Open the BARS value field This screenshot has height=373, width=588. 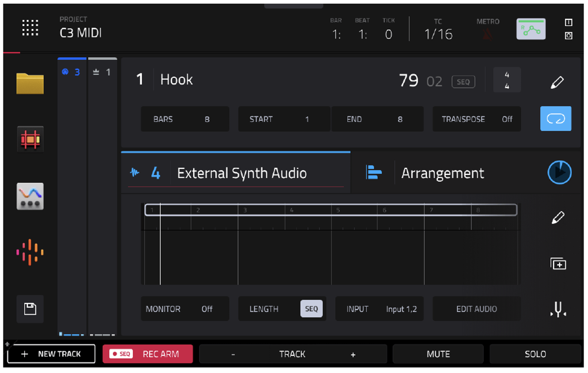pos(185,119)
